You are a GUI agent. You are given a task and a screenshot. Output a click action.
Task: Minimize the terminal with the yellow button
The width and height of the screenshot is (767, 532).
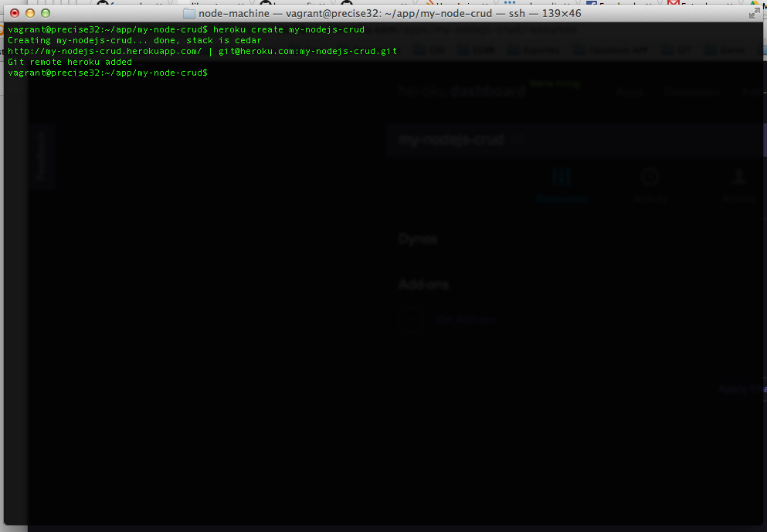click(30, 13)
